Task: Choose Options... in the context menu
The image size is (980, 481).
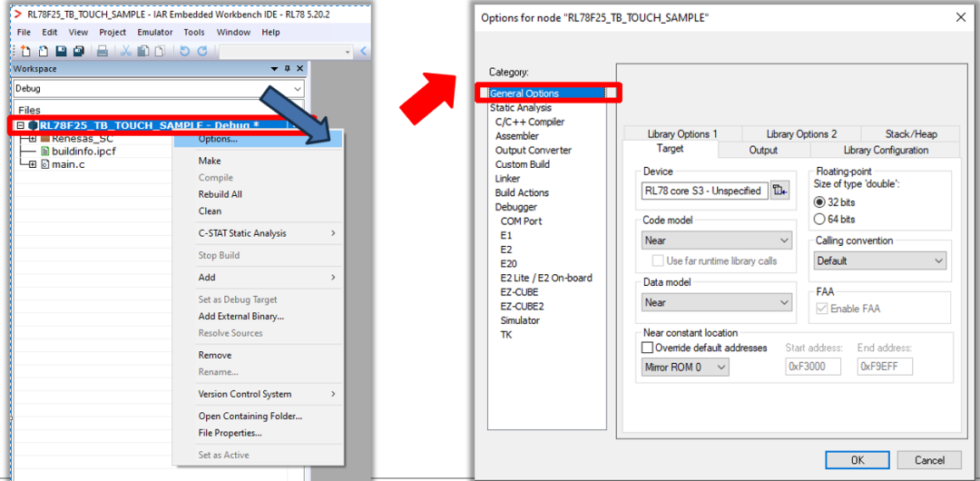Action: click(x=258, y=139)
